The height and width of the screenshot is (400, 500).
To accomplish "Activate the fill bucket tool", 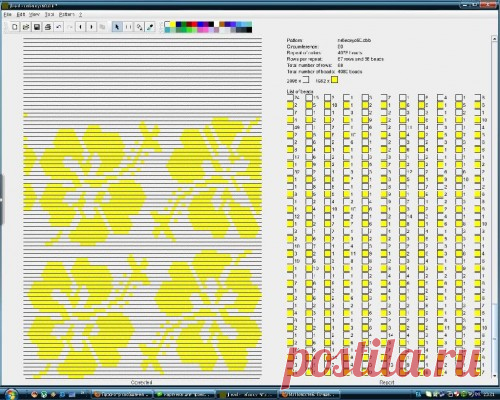I will [139, 27].
